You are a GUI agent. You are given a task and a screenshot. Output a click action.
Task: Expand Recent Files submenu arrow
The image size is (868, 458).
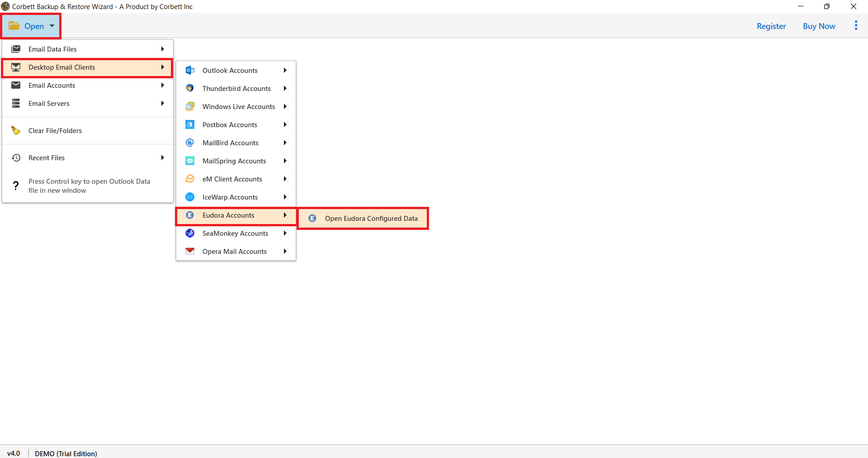[x=162, y=157]
